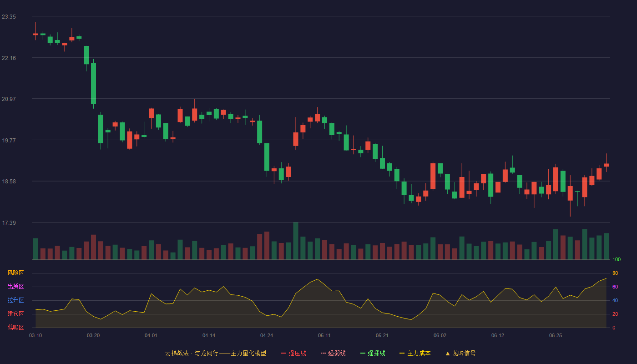Click the 23.35 price axis label
This screenshot has height=364, width=637.
pyautogui.click(x=9, y=17)
